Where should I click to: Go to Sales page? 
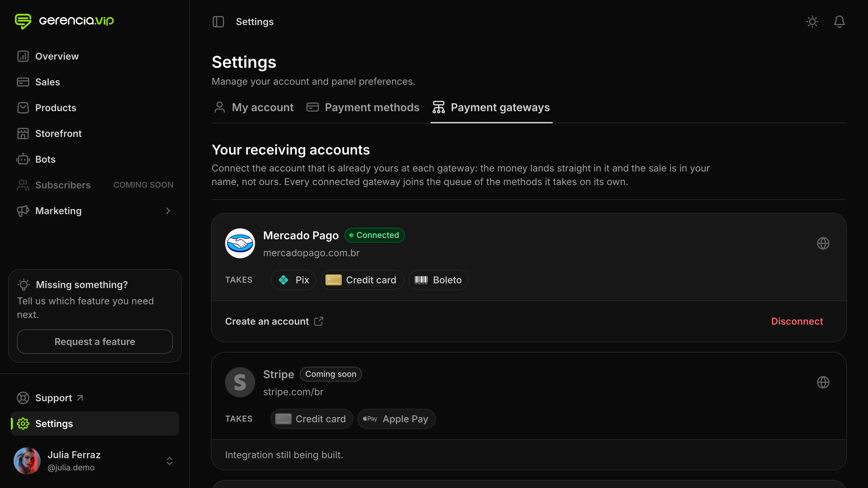click(x=95, y=82)
